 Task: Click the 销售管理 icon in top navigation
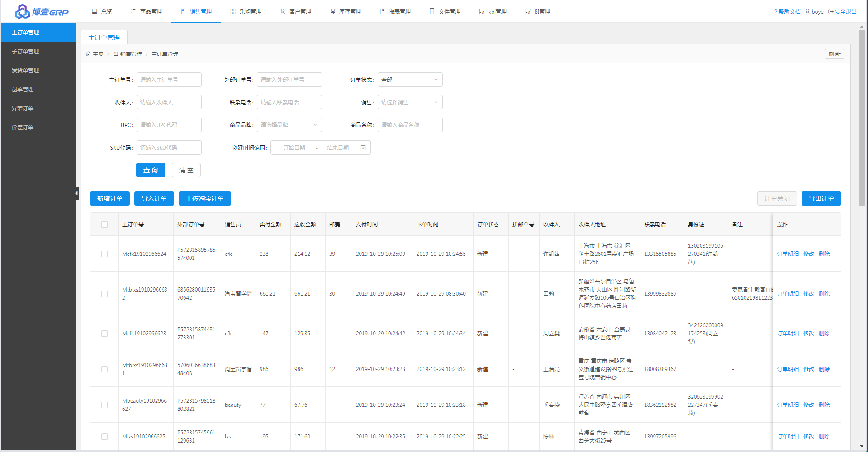[183, 11]
